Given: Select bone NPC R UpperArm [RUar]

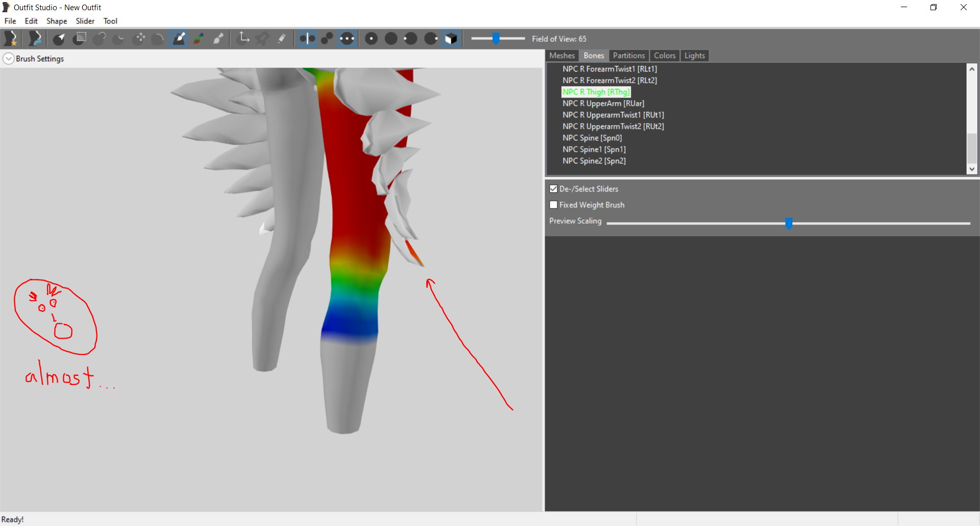Looking at the screenshot, I should point(603,104).
